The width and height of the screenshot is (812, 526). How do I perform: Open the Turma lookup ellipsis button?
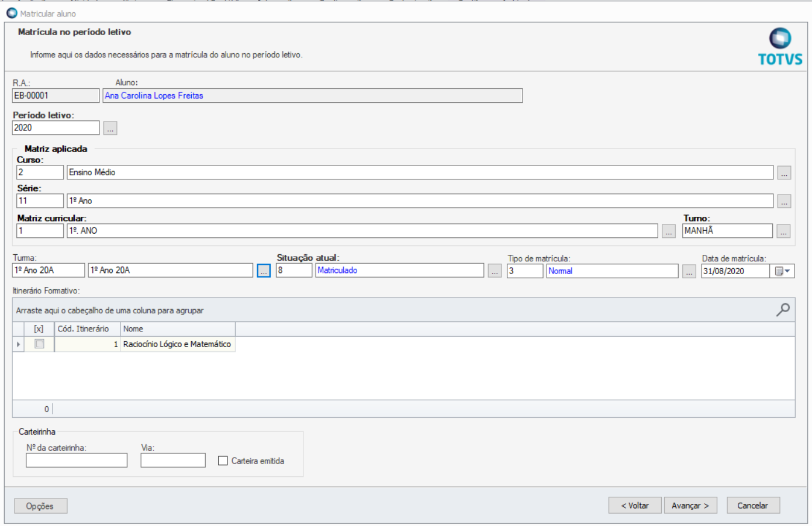(x=264, y=271)
